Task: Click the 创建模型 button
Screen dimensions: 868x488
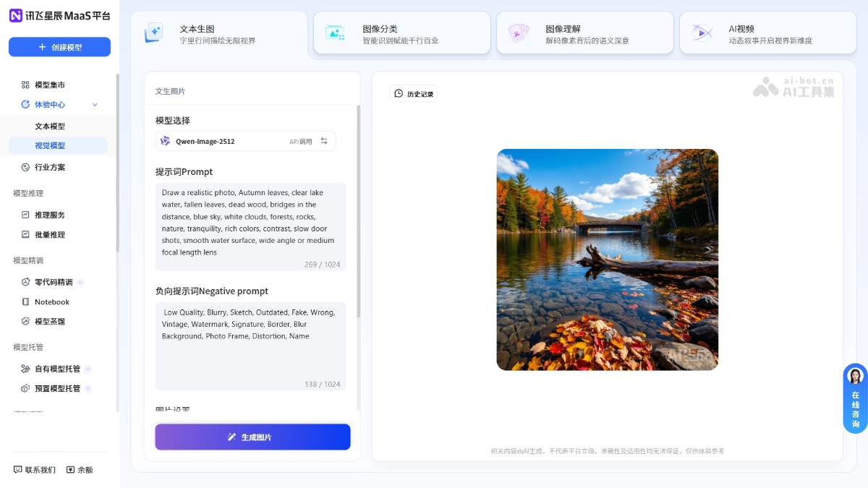Action: click(59, 46)
